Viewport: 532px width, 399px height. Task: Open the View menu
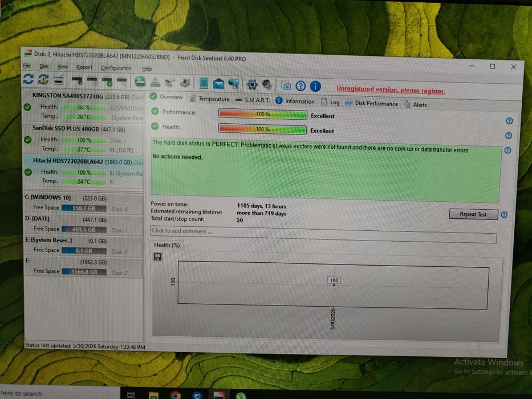tap(62, 67)
